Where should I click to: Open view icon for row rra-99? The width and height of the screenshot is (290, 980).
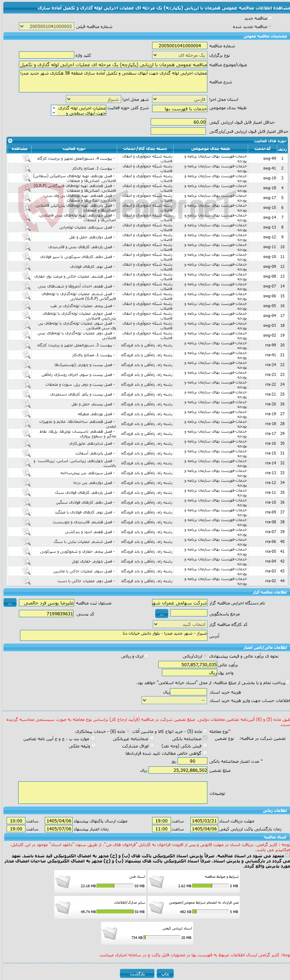point(26,345)
